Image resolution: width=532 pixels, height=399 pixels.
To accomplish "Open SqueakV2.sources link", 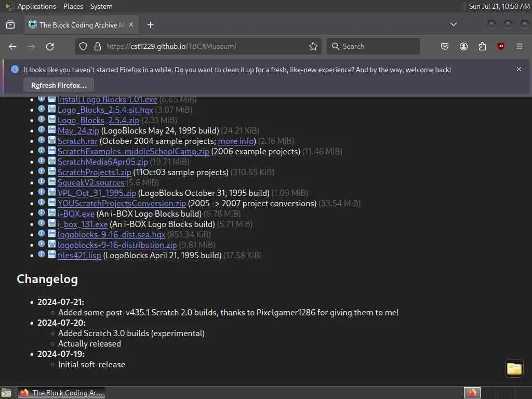I will pos(91,182).
